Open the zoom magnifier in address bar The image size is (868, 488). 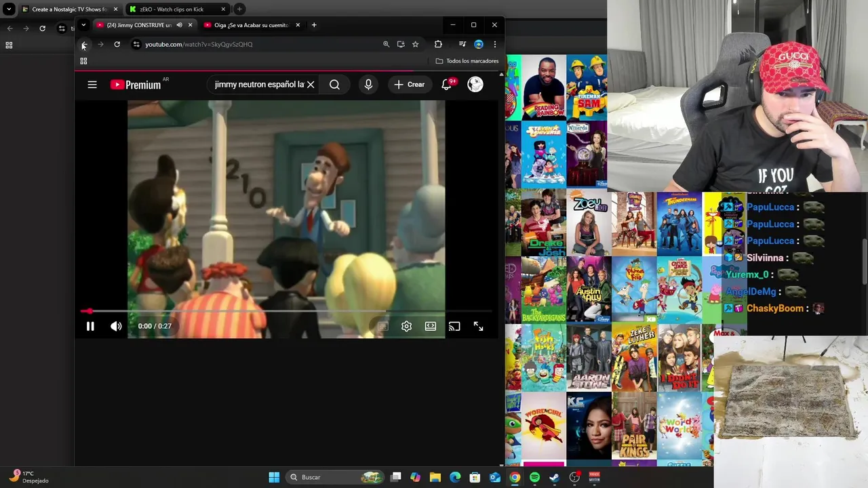(x=386, y=45)
